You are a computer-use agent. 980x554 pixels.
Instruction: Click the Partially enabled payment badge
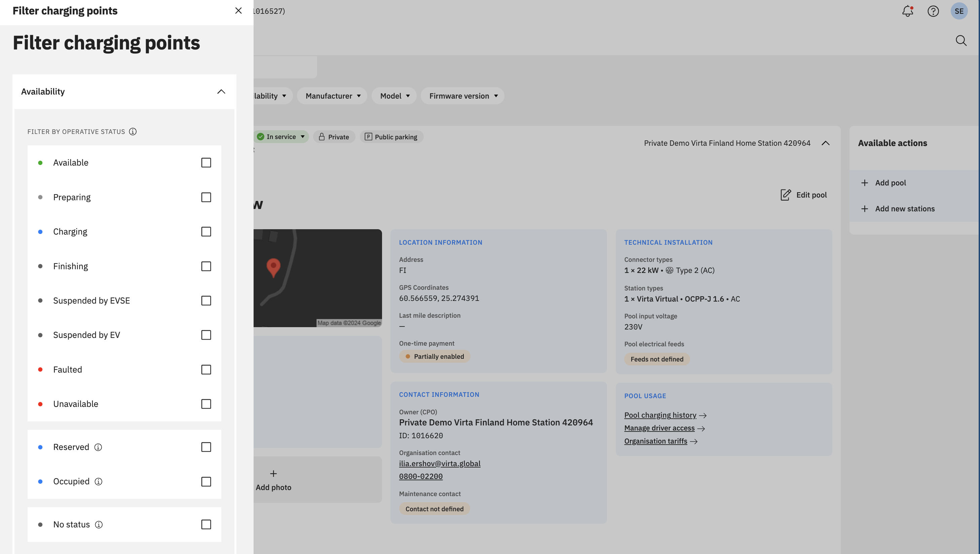click(x=435, y=357)
